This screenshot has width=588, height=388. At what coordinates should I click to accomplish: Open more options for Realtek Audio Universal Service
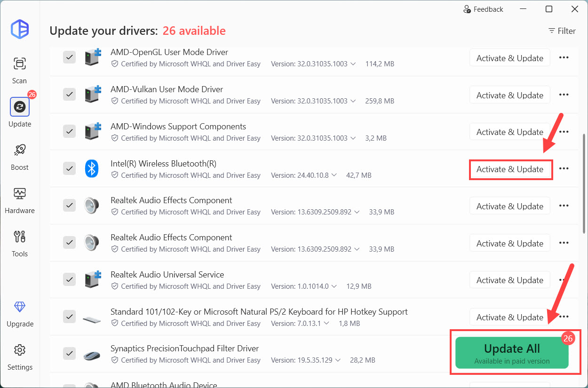click(x=564, y=280)
